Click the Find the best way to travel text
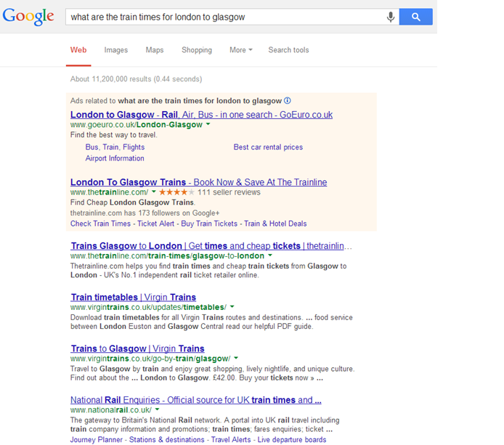 pos(114,135)
